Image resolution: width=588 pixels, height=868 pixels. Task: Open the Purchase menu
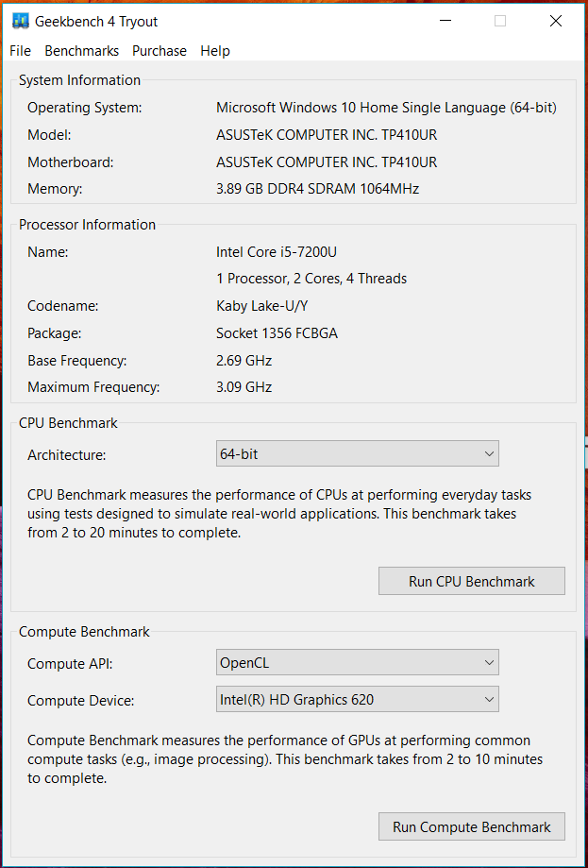(x=159, y=51)
